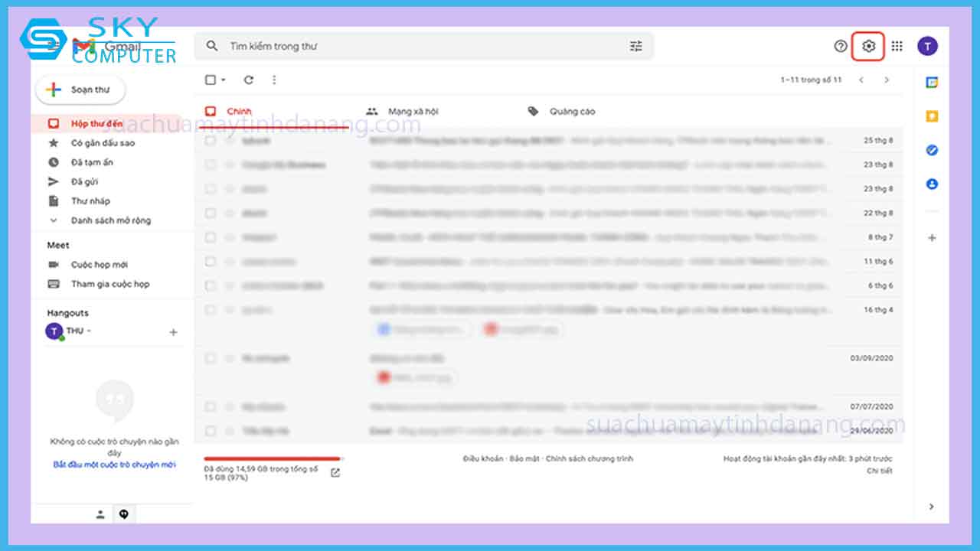Open Chính sách chương trình link
The height and width of the screenshot is (551, 980).
(x=590, y=458)
